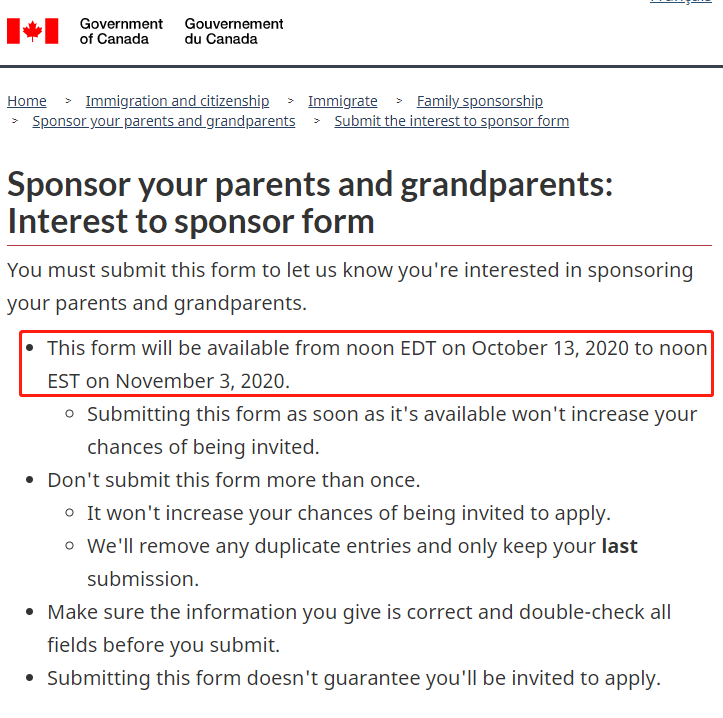This screenshot has width=723, height=718.
Task: Click the Canadian flag maple leaf logo
Action: (x=33, y=31)
